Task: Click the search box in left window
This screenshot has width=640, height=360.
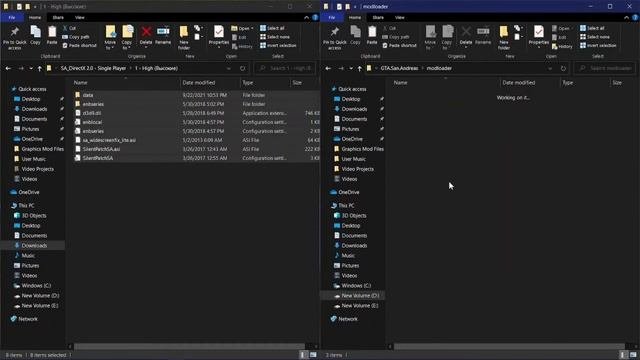Action: coord(285,68)
